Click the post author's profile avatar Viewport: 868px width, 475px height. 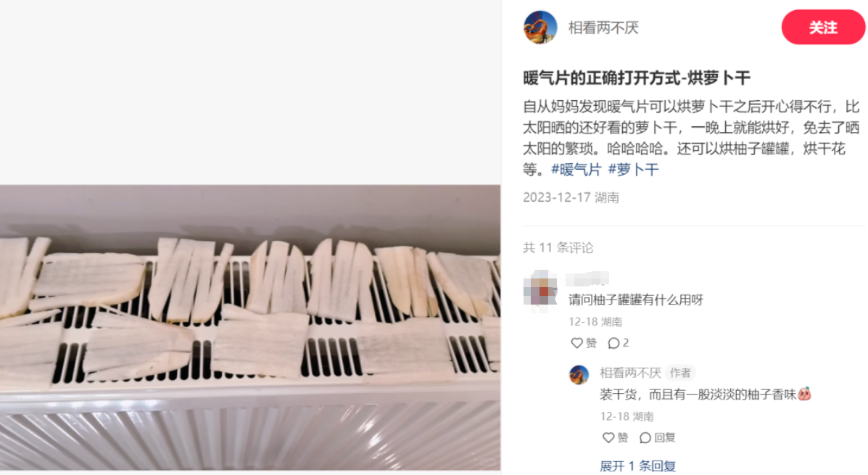540,27
